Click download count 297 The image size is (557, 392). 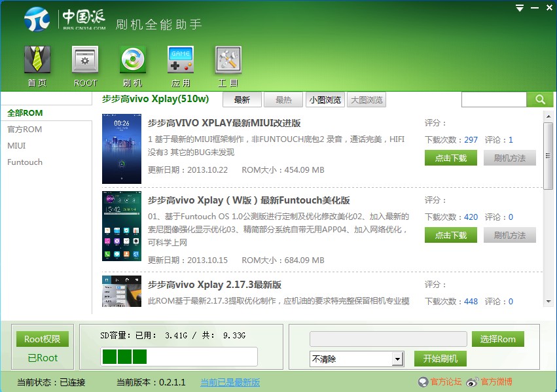point(471,139)
